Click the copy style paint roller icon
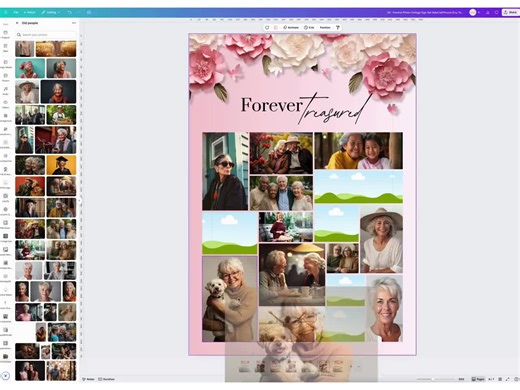The height and width of the screenshot is (390, 520). click(x=338, y=28)
